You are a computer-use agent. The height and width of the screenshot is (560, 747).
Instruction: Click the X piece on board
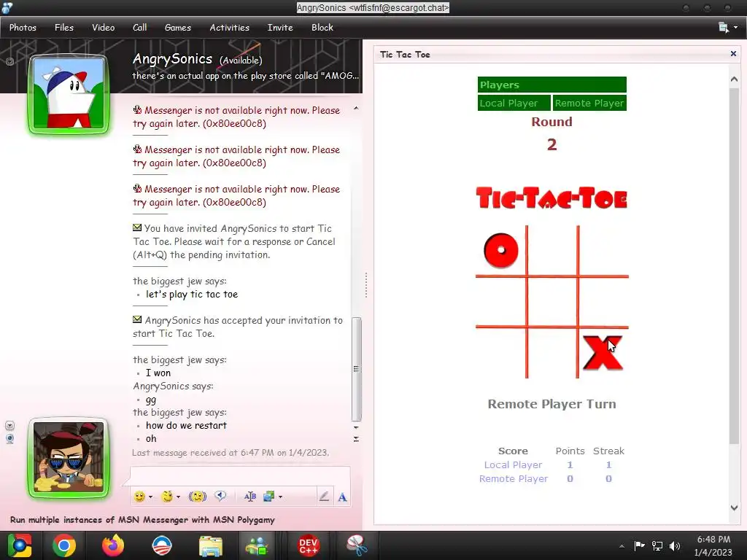pos(603,353)
